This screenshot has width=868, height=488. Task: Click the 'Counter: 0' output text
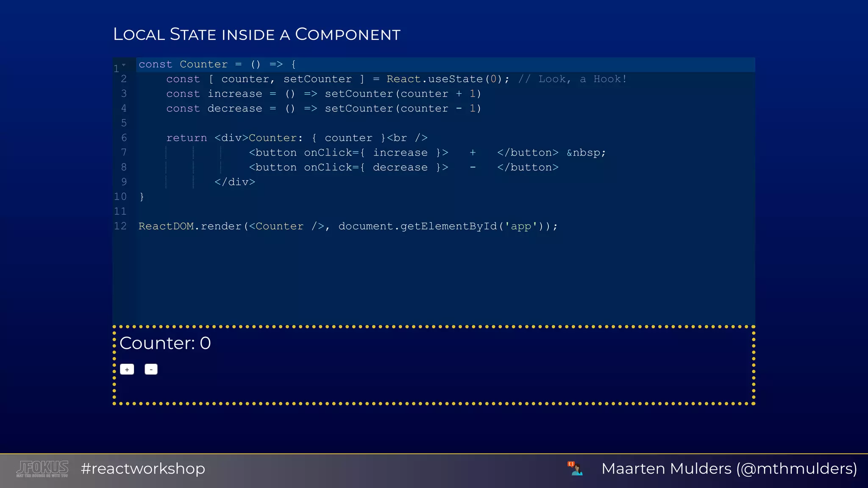(x=165, y=343)
